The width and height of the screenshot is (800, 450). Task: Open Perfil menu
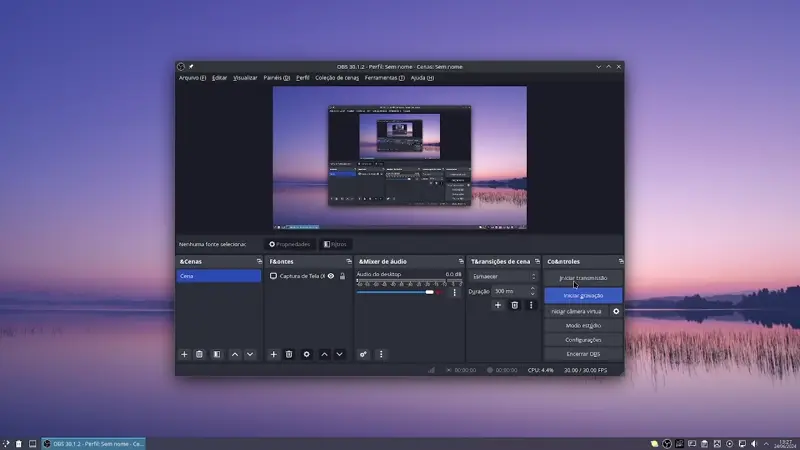(303, 78)
